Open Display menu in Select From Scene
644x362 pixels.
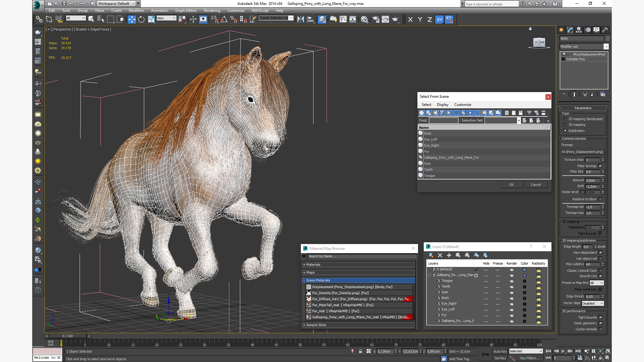442,105
